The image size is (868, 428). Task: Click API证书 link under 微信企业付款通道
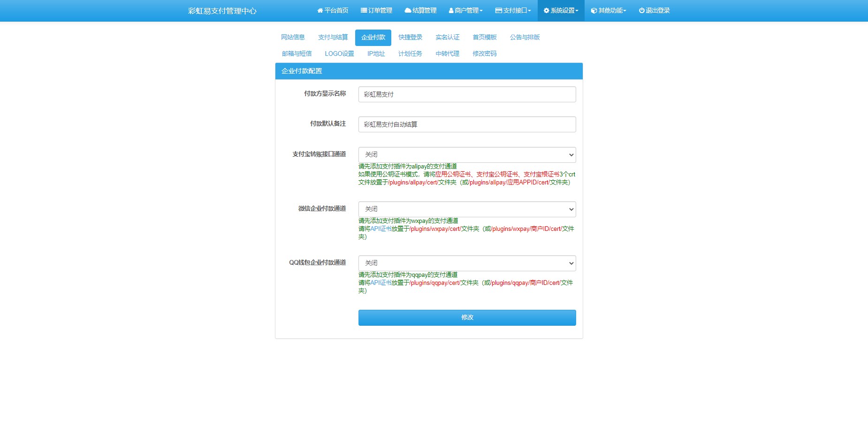[x=381, y=229]
